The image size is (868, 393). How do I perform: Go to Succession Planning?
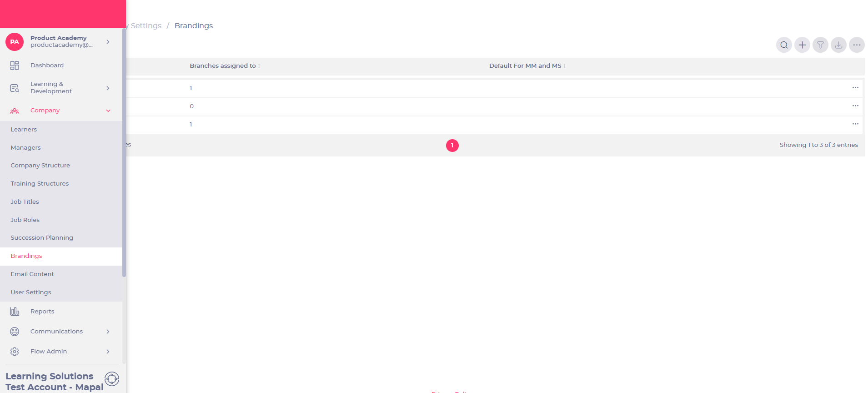click(x=42, y=238)
